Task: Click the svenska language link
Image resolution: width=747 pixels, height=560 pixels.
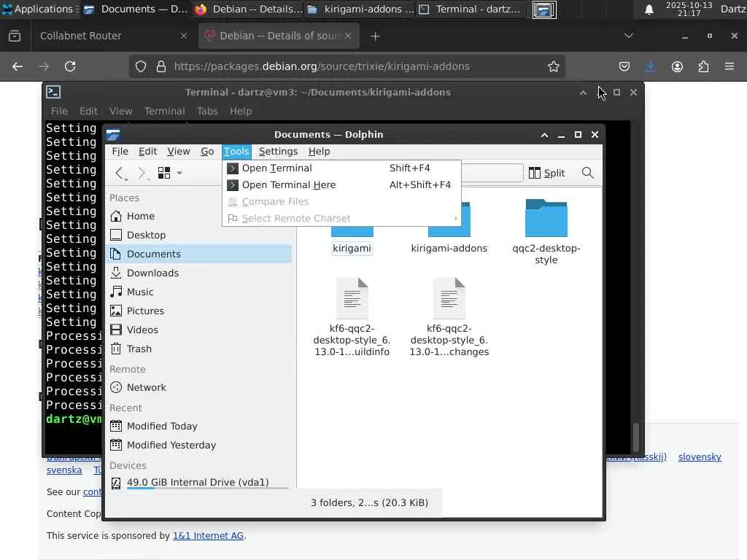Action: click(x=64, y=470)
